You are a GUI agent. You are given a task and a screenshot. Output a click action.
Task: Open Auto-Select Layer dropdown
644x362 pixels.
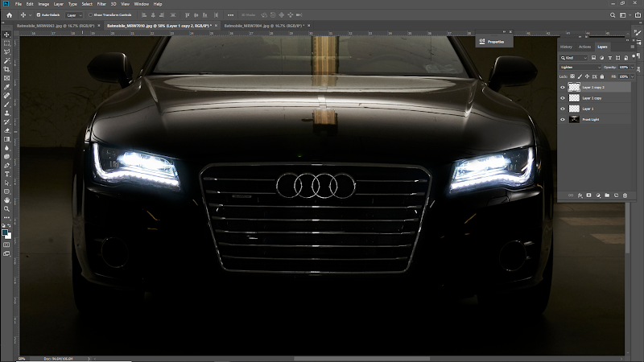click(74, 15)
